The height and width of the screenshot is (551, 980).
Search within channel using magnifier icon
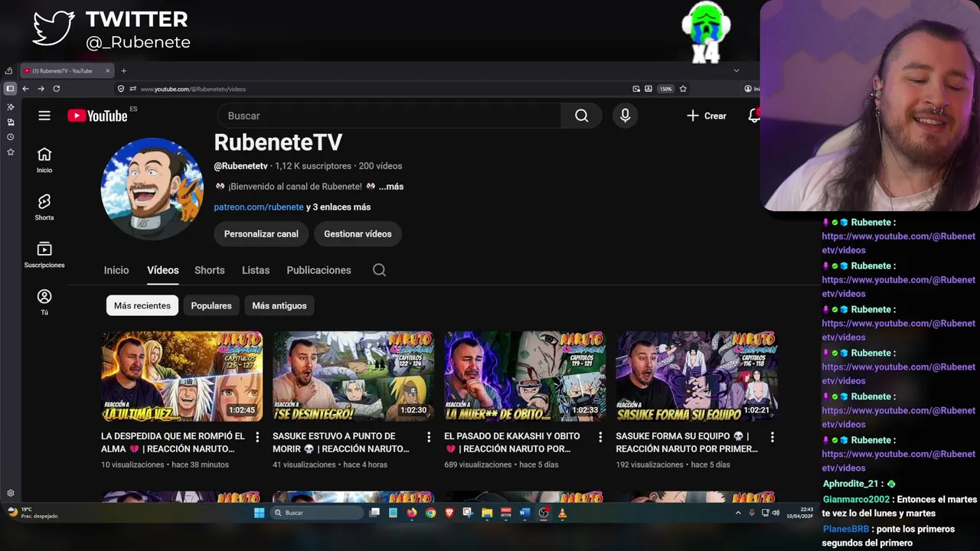379,270
